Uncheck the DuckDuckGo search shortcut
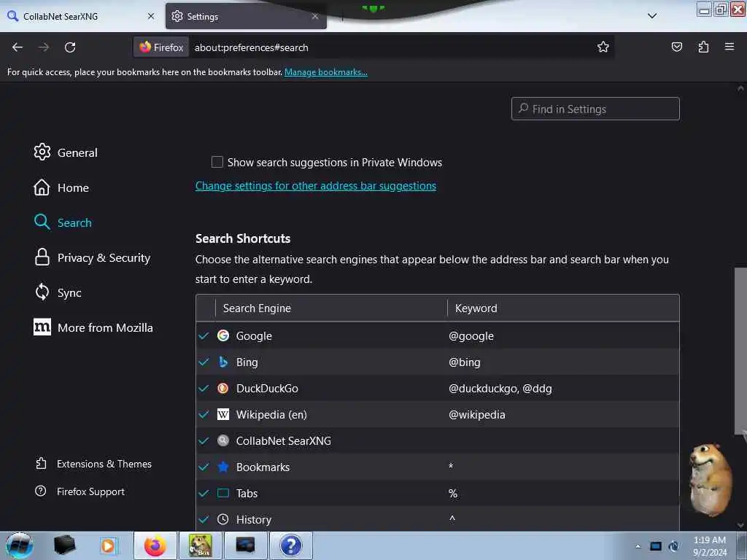The width and height of the screenshot is (747, 560). (204, 388)
